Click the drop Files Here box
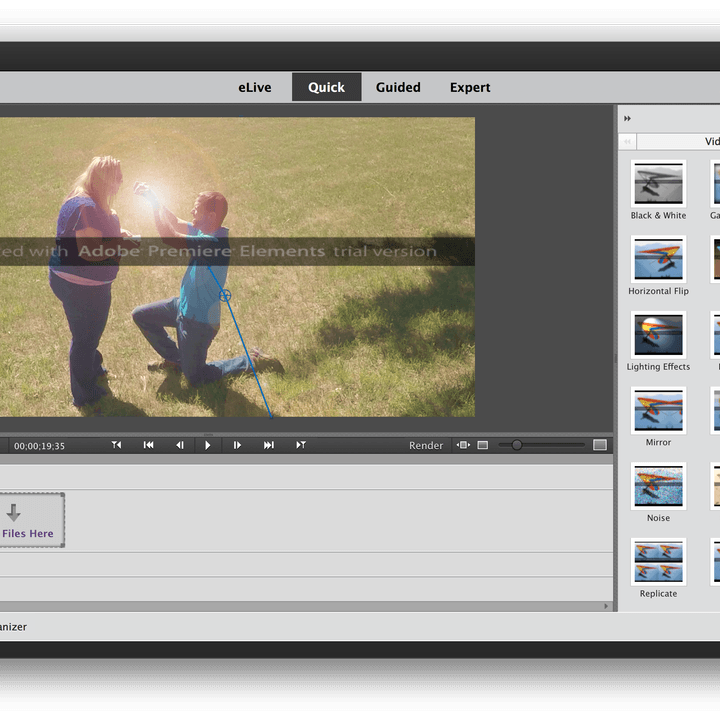 30,520
